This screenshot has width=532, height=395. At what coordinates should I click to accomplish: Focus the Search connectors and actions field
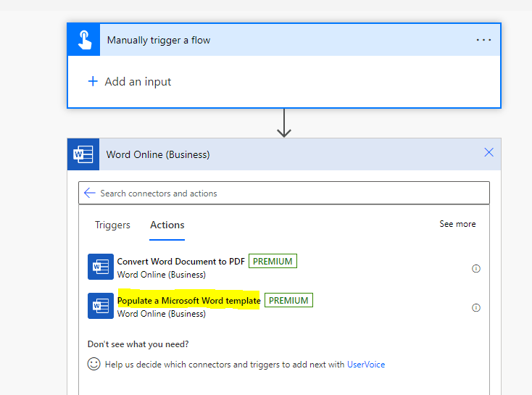tap(290, 193)
